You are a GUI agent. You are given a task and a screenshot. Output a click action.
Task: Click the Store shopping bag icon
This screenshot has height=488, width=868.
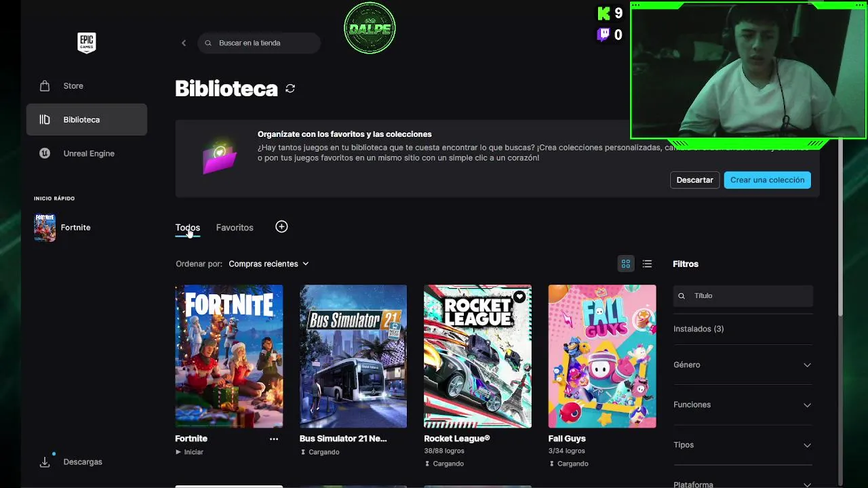click(45, 86)
